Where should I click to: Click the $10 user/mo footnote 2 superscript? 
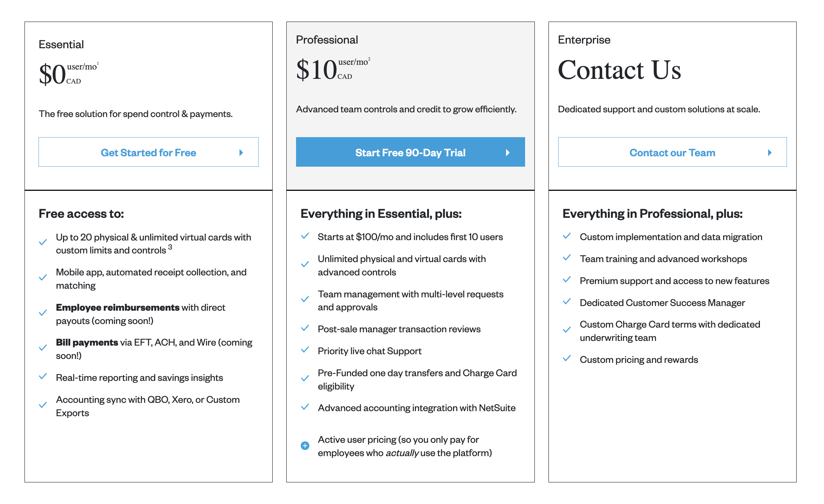369,59
